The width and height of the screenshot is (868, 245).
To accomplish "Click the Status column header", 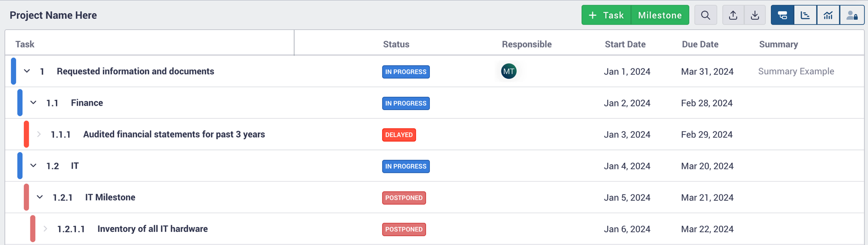I will [396, 44].
